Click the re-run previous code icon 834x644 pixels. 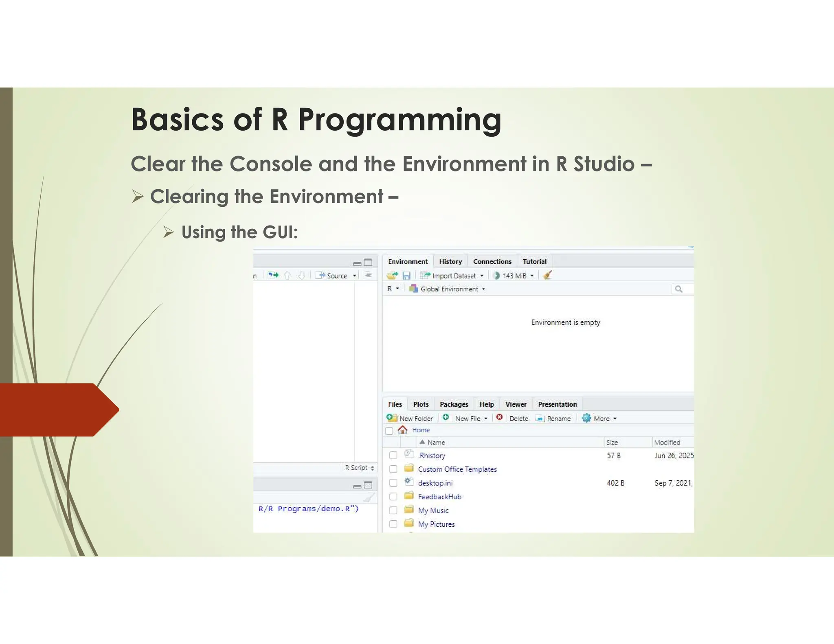pos(273,275)
